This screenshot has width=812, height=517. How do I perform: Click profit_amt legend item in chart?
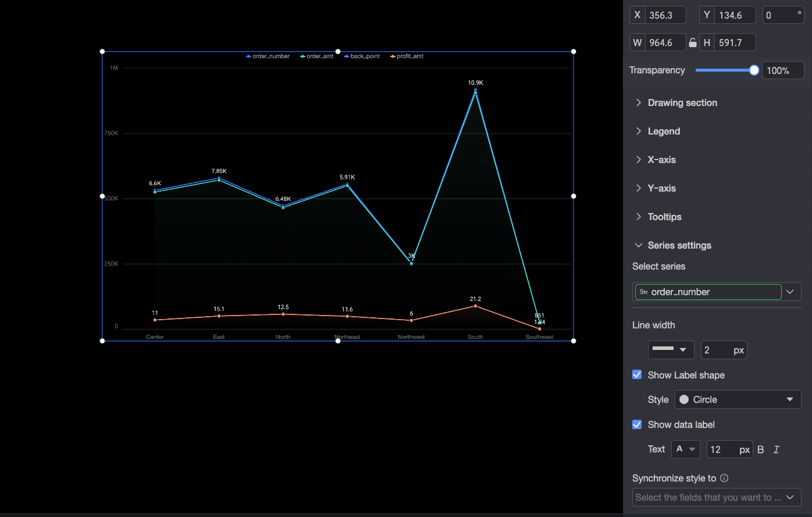[407, 56]
